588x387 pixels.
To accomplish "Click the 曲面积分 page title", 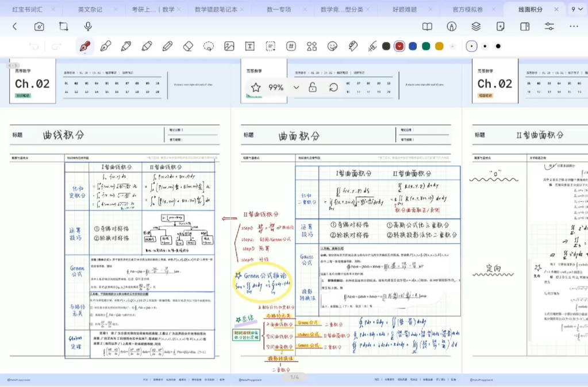I will click(x=299, y=136).
